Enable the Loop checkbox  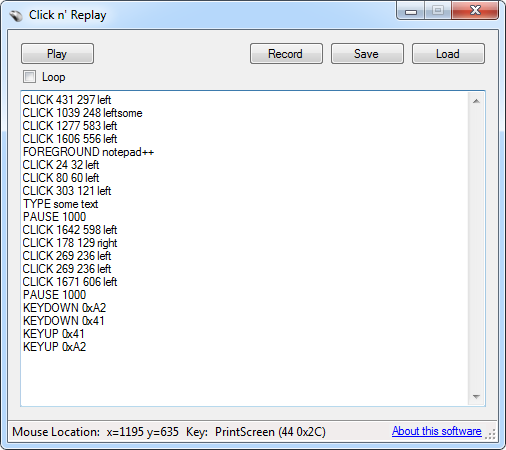[29, 77]
